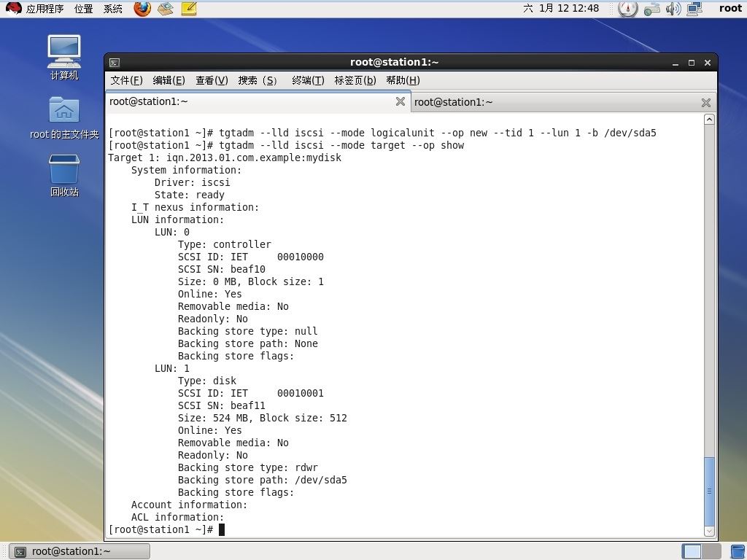
Task: Click the 'I_T nexus information:' line
Action: [196, 207]
